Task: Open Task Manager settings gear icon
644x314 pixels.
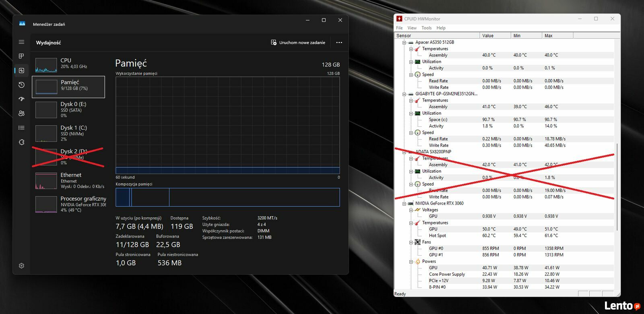Action: tap(21, 266)
